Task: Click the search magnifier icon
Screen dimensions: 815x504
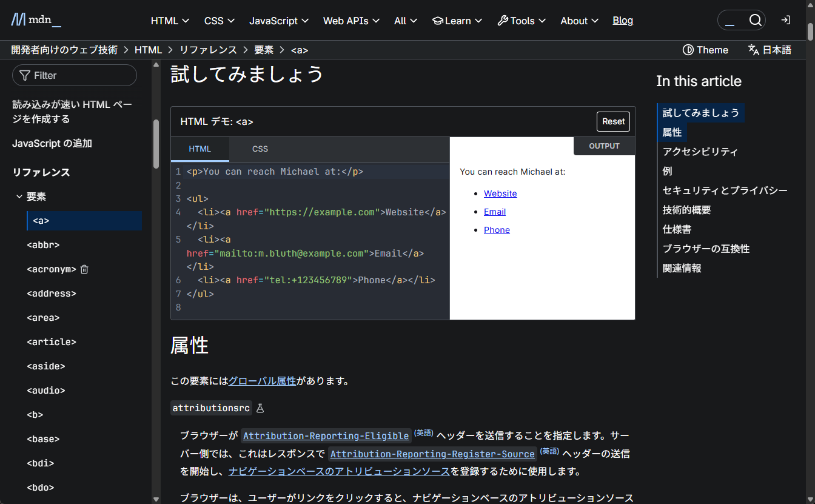Action: (x=755, y=20)
